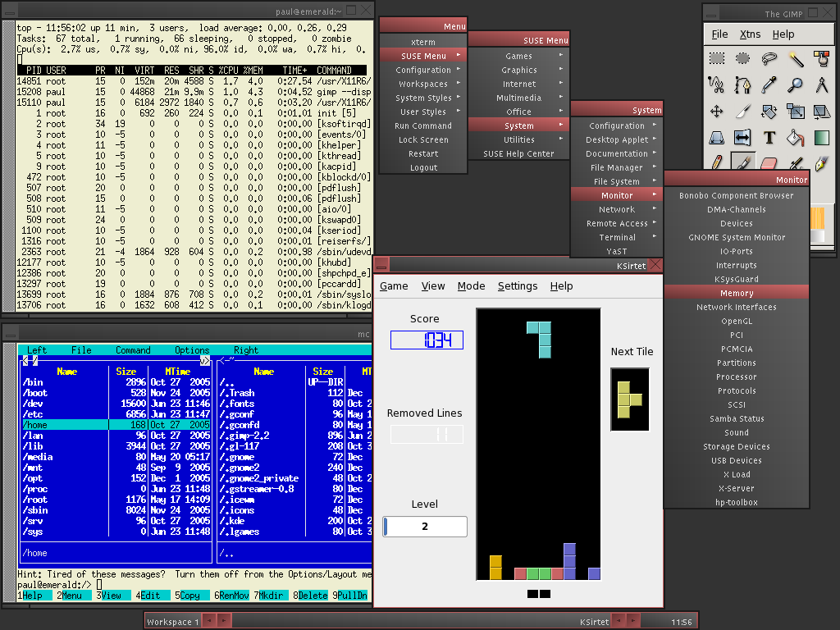Choose Memory from the Monitor menu
This screenshot has height=630, width=840.
[737, 293]
